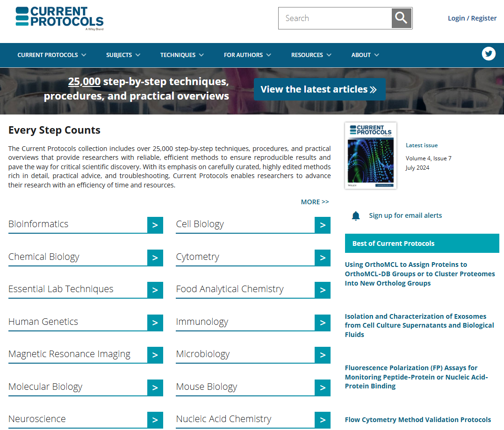Open the Molecular Biology subject link
The height and width of the screenshot is (430, 504).
point(45,387)
